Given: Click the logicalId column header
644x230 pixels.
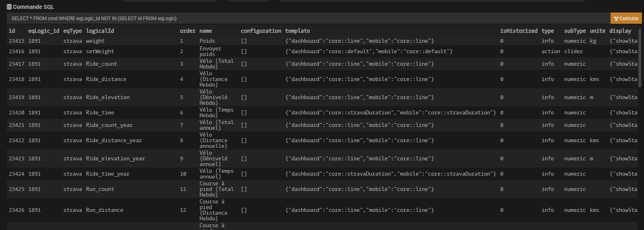Looking at the screenshot, I should coord(100,31).
